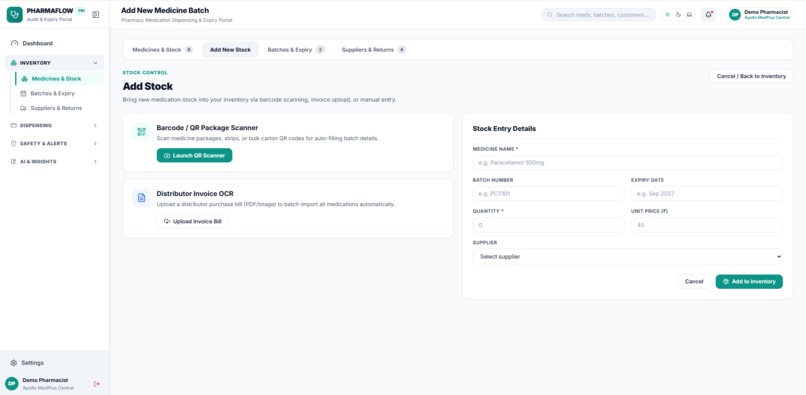Focus the top search meds field
Image resolution: width=806 pixels, height=395 pixels.
point(599,15)
